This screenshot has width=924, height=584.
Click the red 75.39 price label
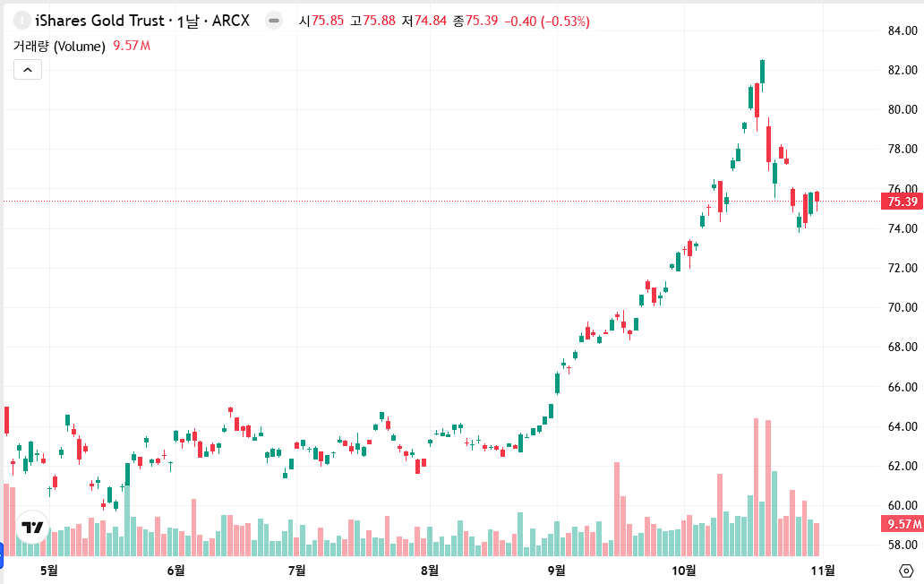click(x=903, y=202)
